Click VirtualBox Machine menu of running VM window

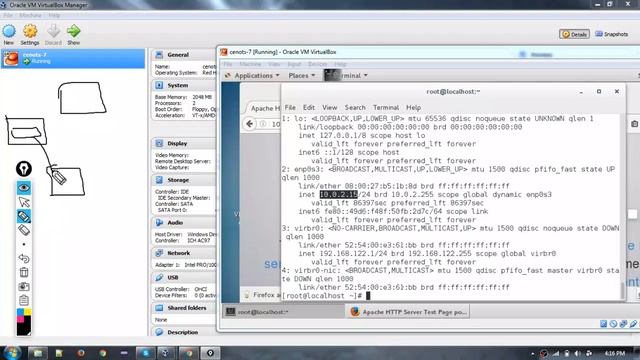250,64
